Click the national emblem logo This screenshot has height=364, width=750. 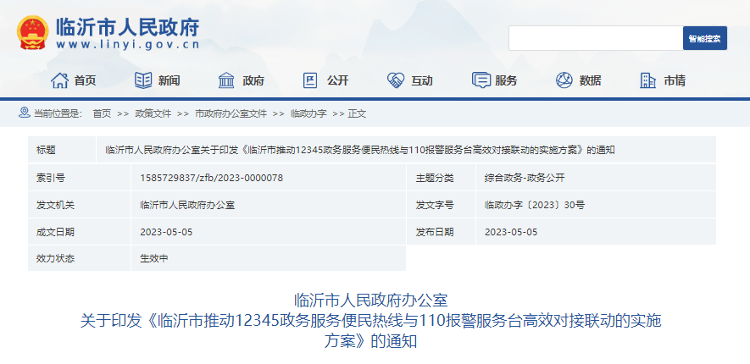coord(33,33)
